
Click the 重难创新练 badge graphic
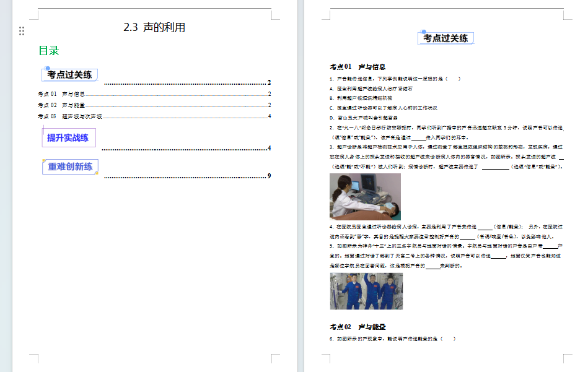pos(71,167)
